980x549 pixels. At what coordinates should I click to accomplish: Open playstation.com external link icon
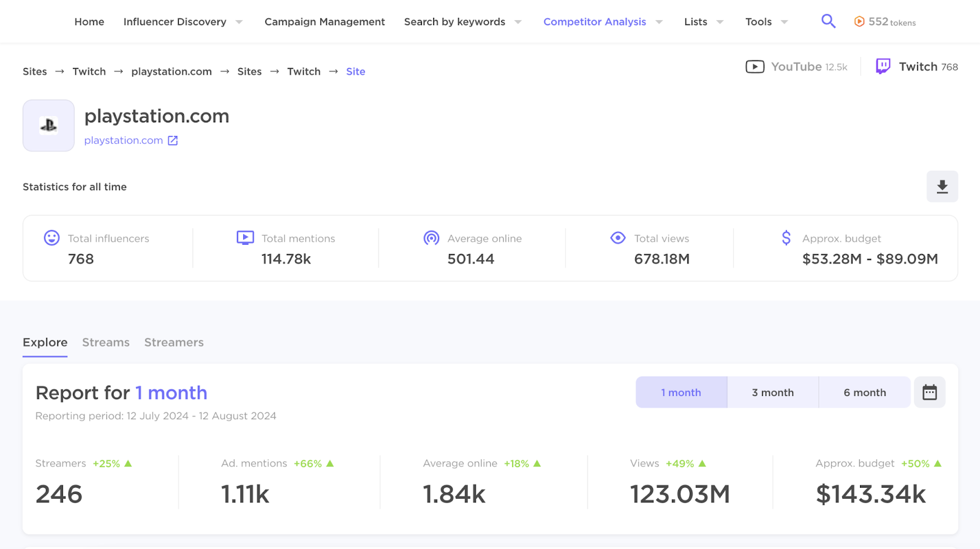click(x=173, y=141)
